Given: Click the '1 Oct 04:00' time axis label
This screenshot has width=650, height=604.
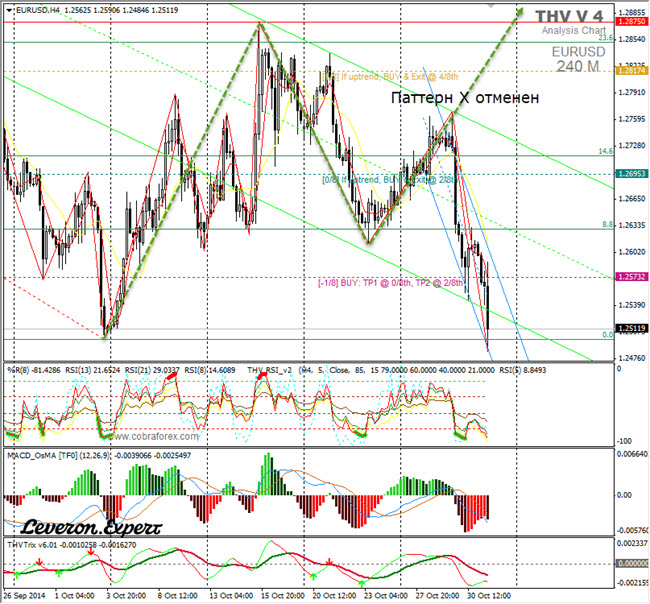Looking at the screenshot, I should pos(75,596).
